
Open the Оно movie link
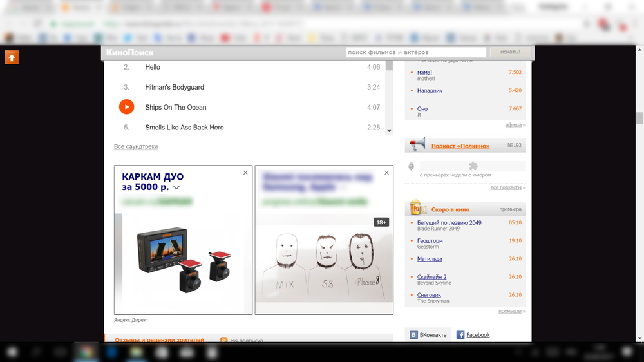(x=422, y=108)
